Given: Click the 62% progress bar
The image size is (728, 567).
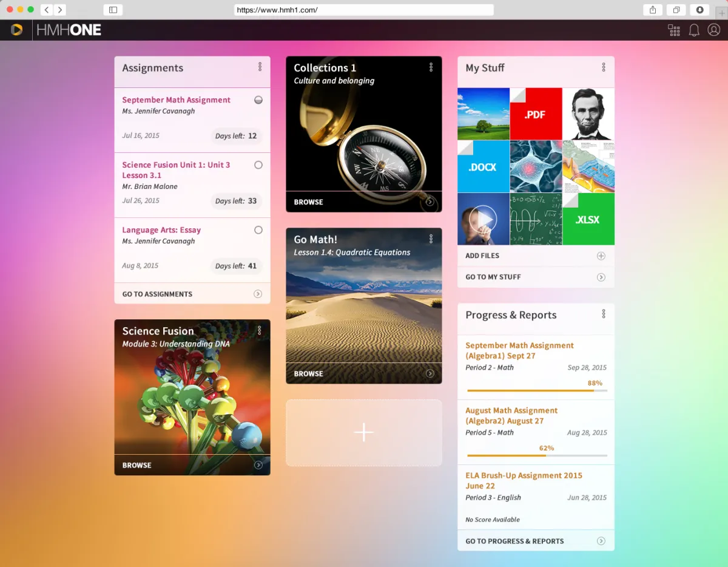Looking at the screenshot, I should point(537,455).
